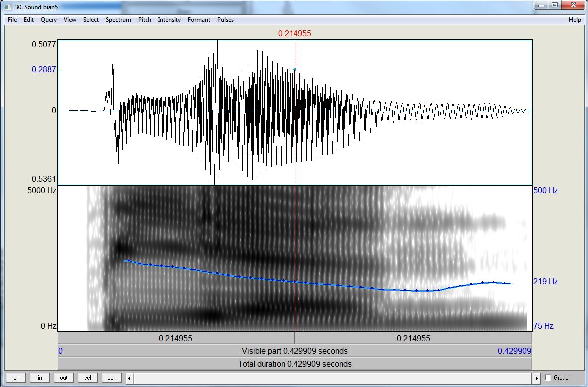Open the Formant menu

tap(199, 20)
